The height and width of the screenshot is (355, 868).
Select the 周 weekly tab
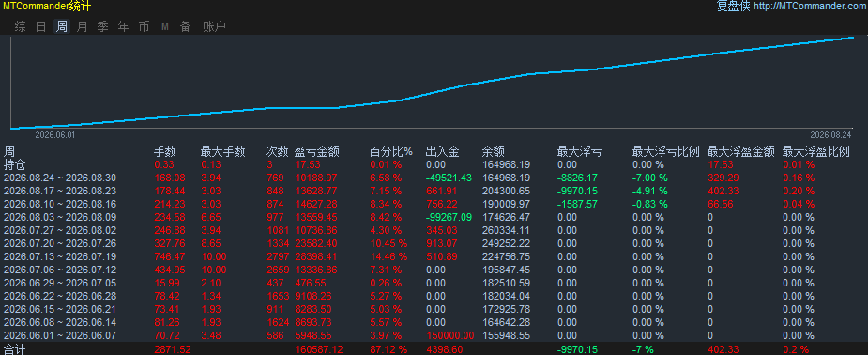[61, 26]
